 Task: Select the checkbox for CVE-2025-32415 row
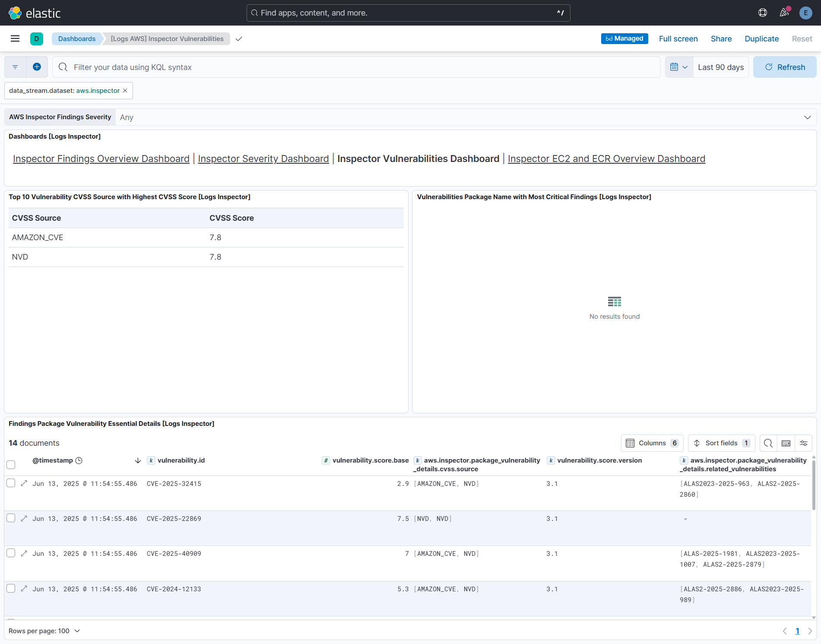coord(11,483)
